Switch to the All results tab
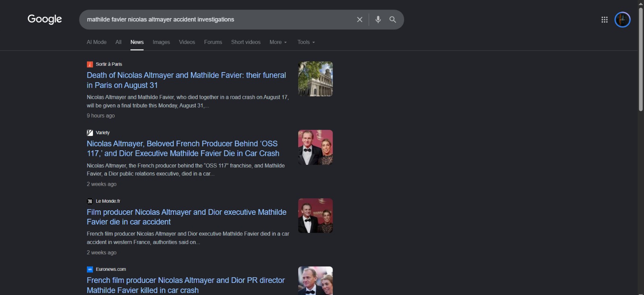Image resolution: width=644 pixels, height=295 pixels. click(x=118, y=42)
